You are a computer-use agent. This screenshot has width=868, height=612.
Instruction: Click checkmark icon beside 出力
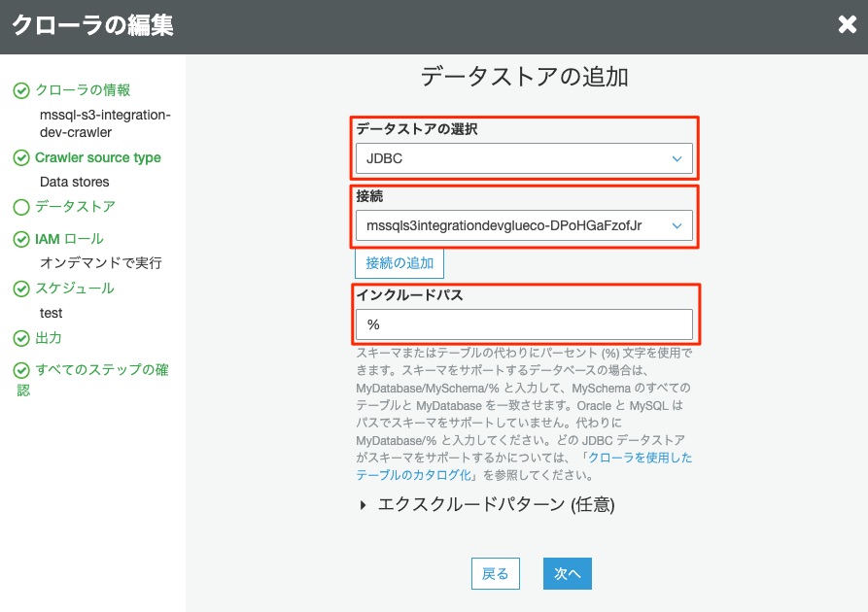coord(21,338)
